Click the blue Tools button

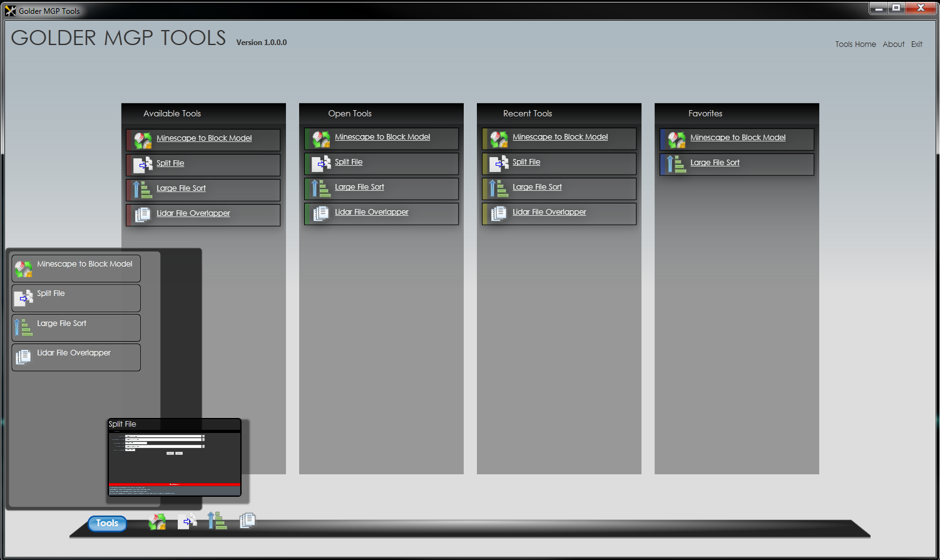click(107, 524)
